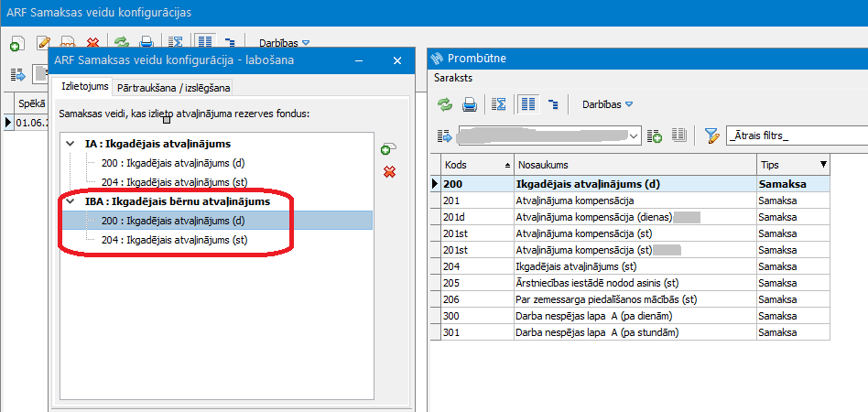This screenshot has height=412, width=868.
Task: Click the Samaksa cell in row 301
Action: 793,333
